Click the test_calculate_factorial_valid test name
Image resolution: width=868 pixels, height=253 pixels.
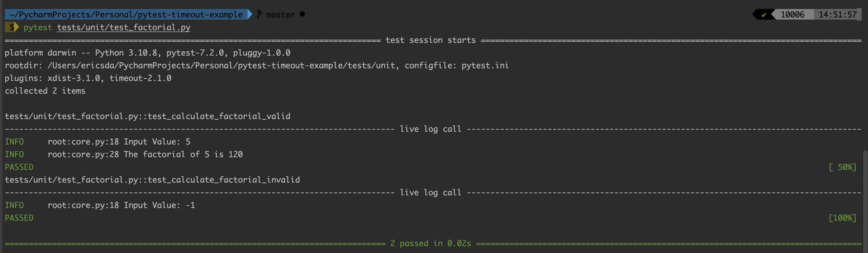pos(219,116)
